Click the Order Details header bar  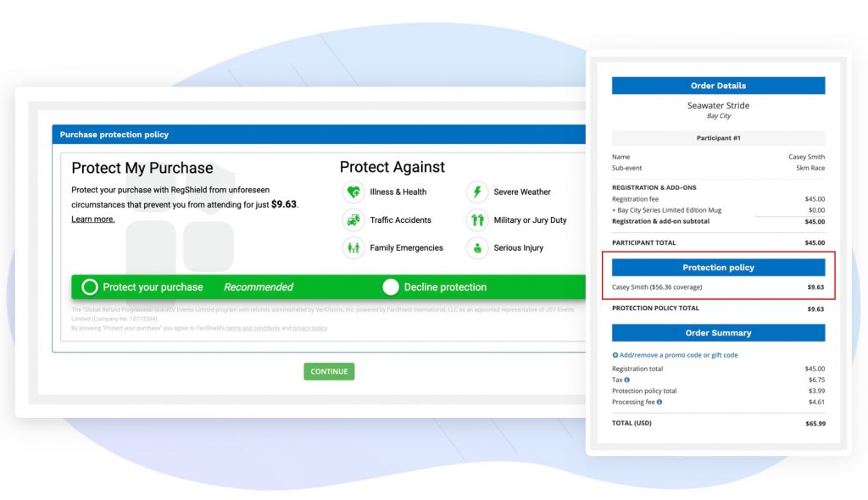click(x=718, y=86)
